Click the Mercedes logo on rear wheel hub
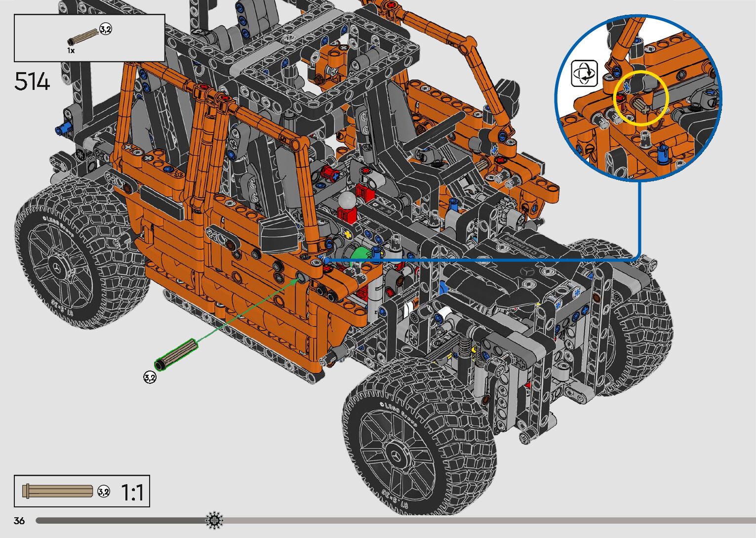756x538 pixels. tap(59, 268)
